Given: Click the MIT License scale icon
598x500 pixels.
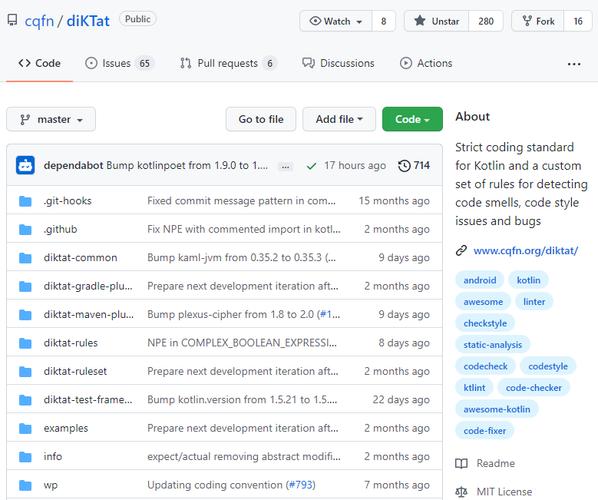Looking at the screenshot, I should click(x=461, y=492).
